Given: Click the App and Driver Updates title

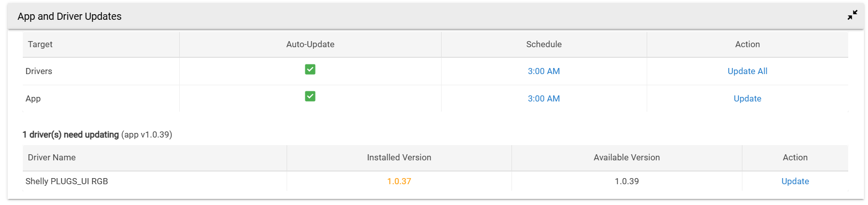Looking at the screenshot, I should coord(69,16).
